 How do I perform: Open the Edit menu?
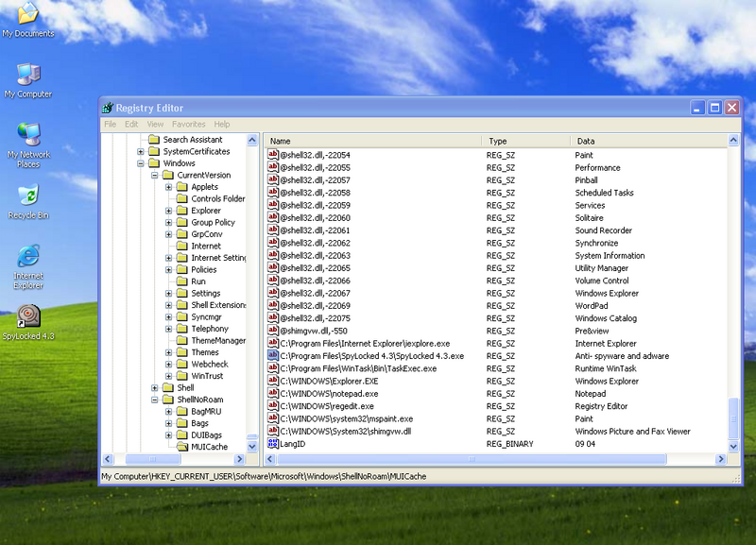pos(131,124)
